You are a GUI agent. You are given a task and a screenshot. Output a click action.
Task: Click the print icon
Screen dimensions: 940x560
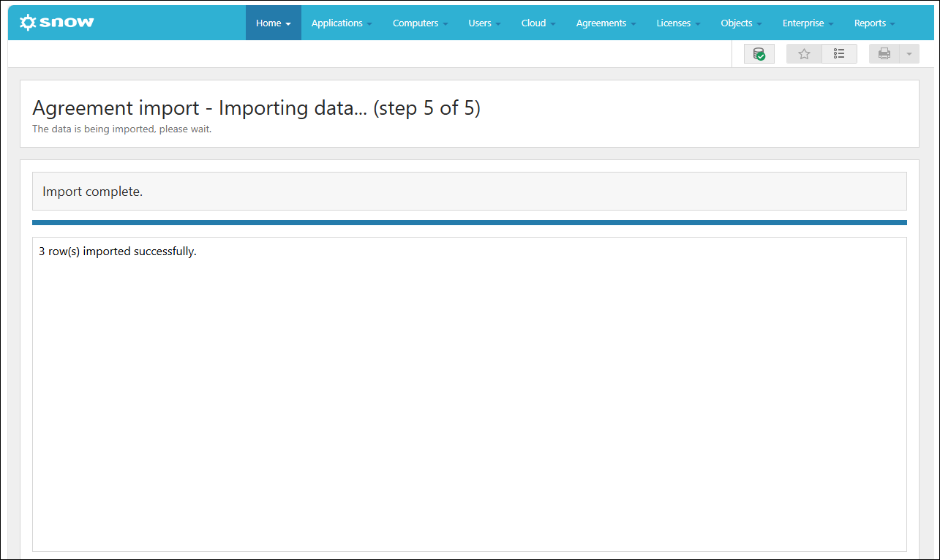(884, 54)
